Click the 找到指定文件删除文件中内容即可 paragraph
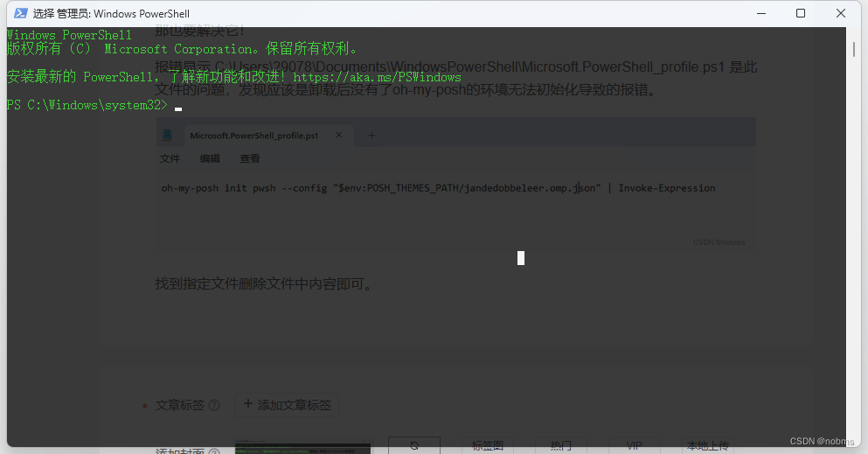 [263, 284]
